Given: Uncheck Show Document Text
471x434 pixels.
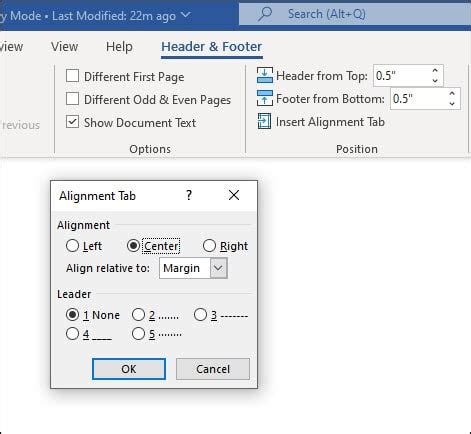Looking at the screenshot, I should click(x=72, y=122).
